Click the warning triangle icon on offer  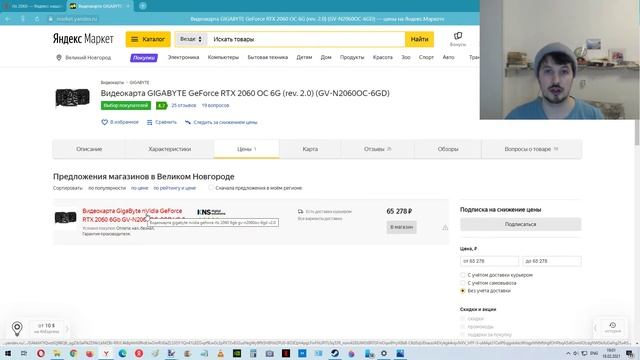445,227
